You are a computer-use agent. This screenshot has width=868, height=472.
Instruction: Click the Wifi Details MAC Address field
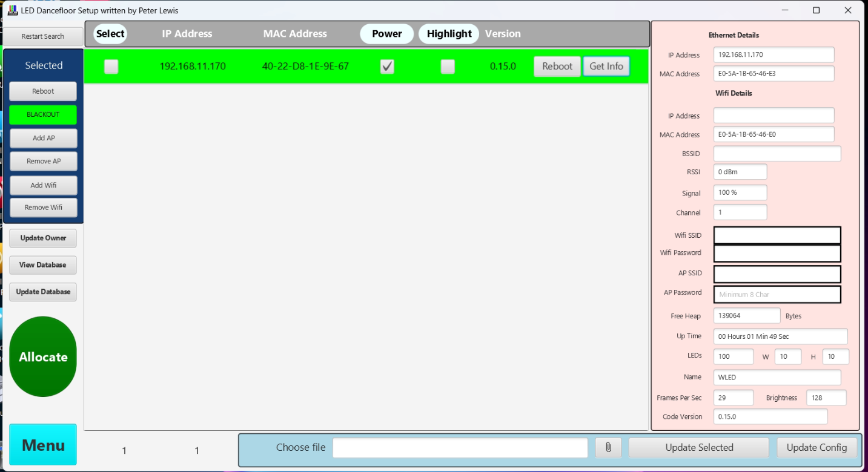[774, 134]
